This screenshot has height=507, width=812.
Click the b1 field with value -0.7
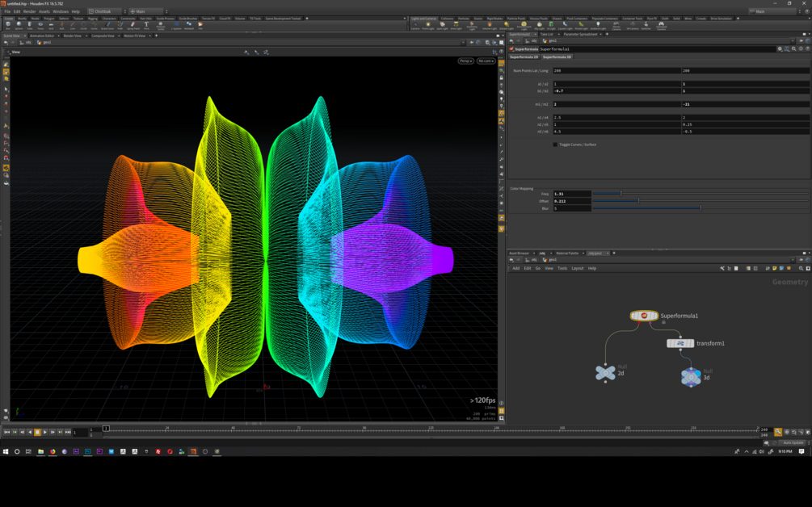click(x=616, y=90)
